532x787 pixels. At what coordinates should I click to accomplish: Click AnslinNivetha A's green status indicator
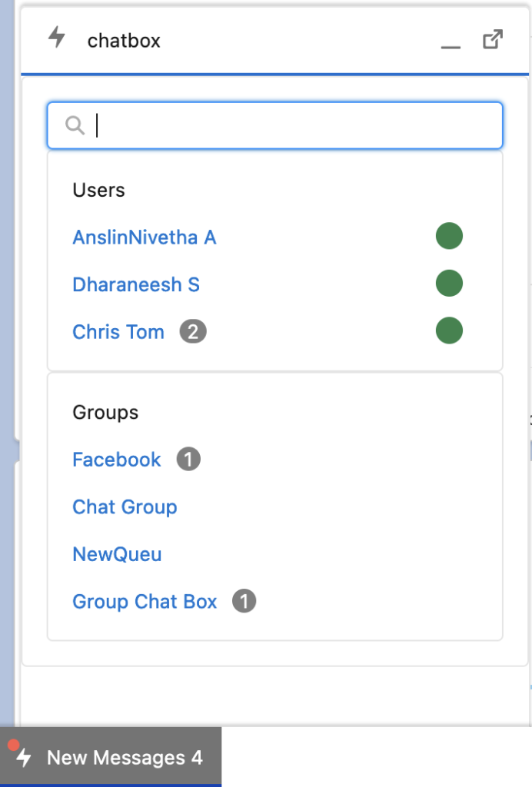pyautogui.click(x=449, y=236)
